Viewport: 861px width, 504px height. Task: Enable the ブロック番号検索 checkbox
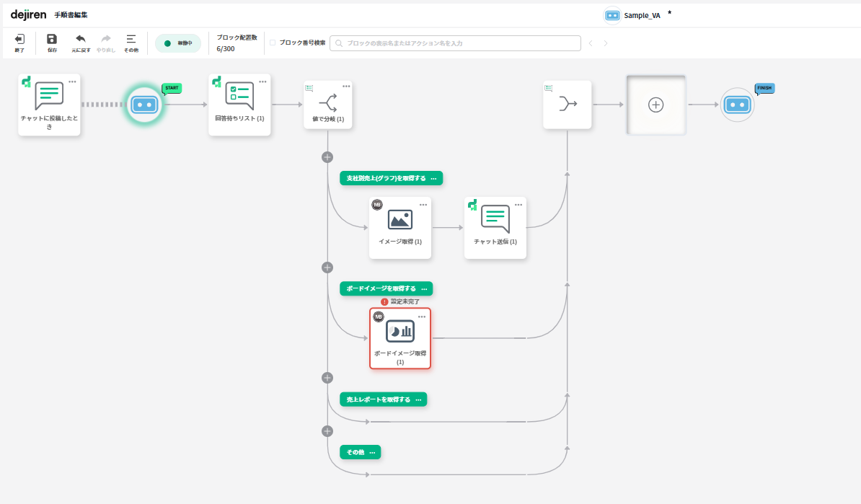[273, 43]
